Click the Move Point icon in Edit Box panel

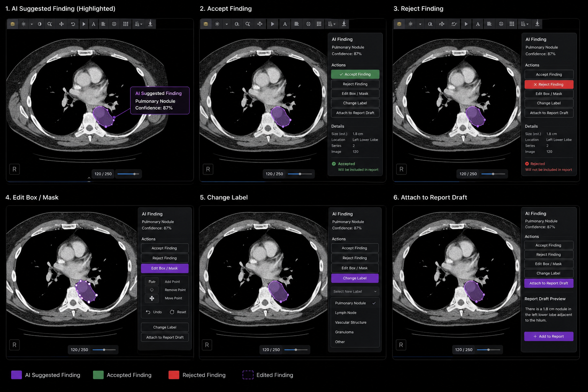[152, 298]
